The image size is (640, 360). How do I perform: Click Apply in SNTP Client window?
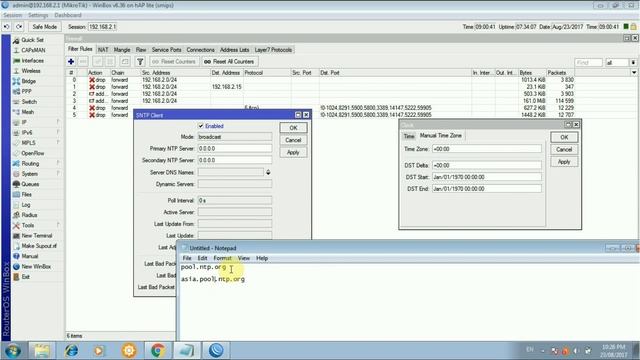point(293,152)
